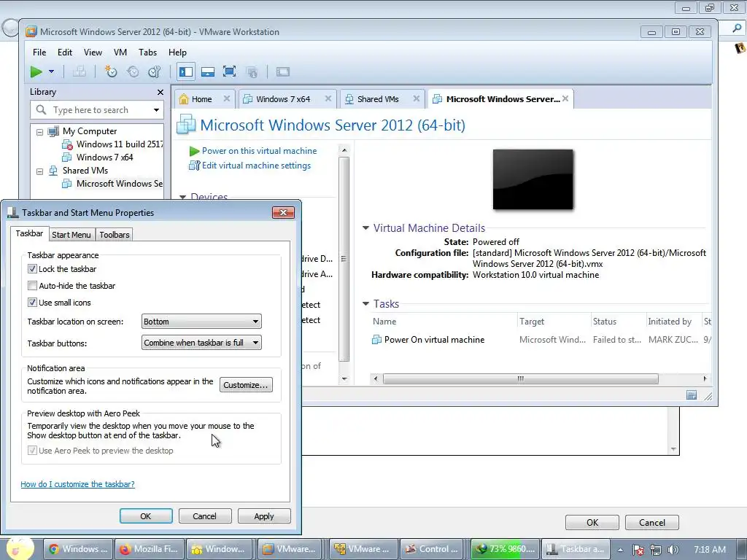Click the Revert to Snapshot toolbar icon
The height and width of the screenshot is (560, 747).
click(133, 72)
